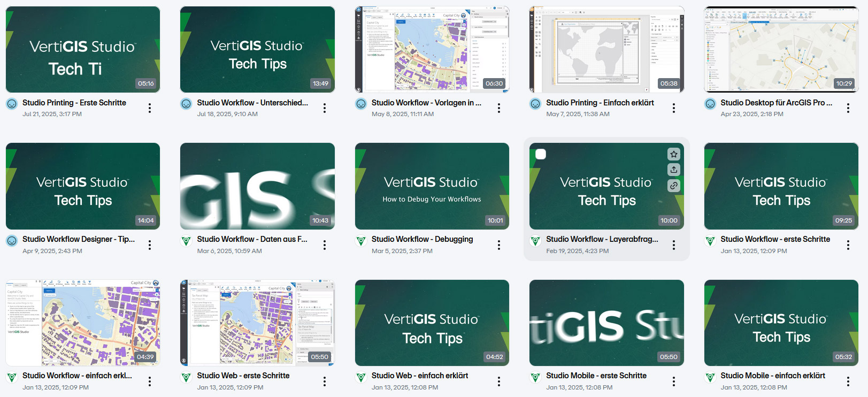
Task: Play the Studio Workflow - einfach erkl map thumbnail
Action: (83, 323)
